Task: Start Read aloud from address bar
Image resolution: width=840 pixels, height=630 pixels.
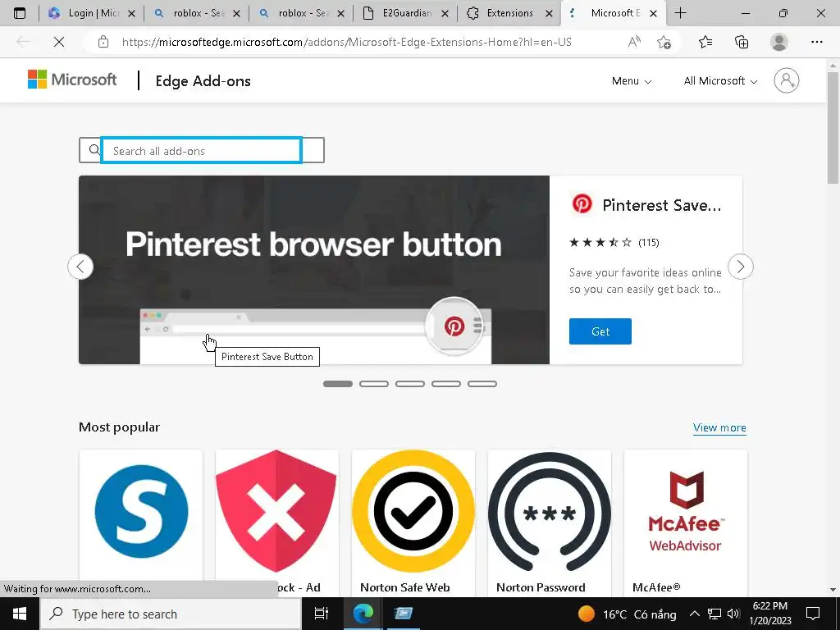Action: coord(634,42)
